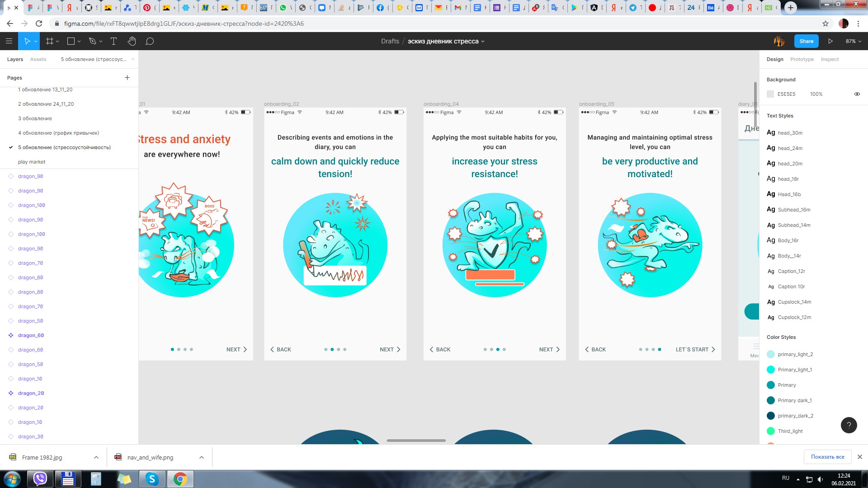
Task: Edit the background opacity 100% value
Action: coord(816,94)
